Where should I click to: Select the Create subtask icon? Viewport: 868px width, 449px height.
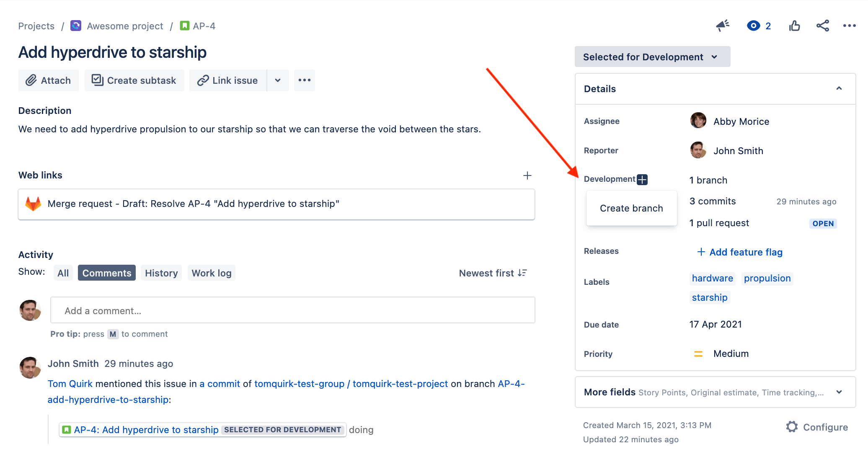pyautogui.click(x=97, y=80)
